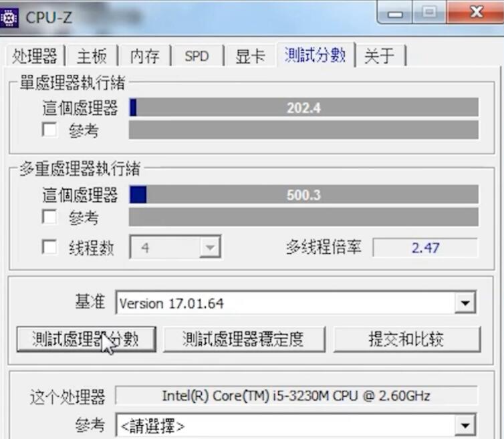The width and height of the screenshot is (504, 439).
Task: Click the 多重處理器執行緒 group label
Action: point(80,168)
